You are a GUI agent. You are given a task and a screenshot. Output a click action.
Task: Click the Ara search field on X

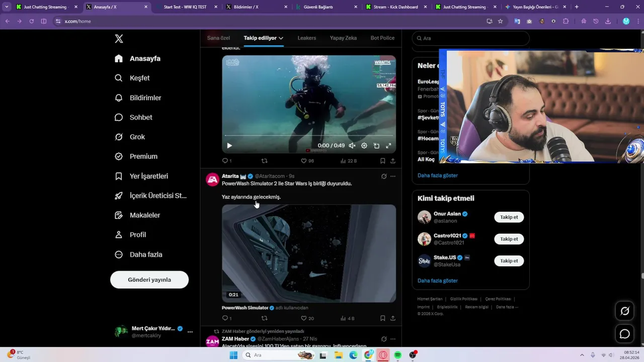click(x=471, y=38)
